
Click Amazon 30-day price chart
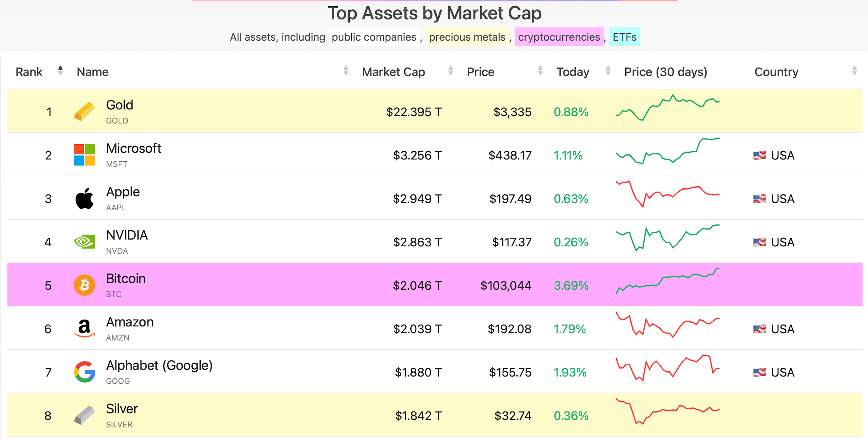pyautogui.click(x=668, y=325)
